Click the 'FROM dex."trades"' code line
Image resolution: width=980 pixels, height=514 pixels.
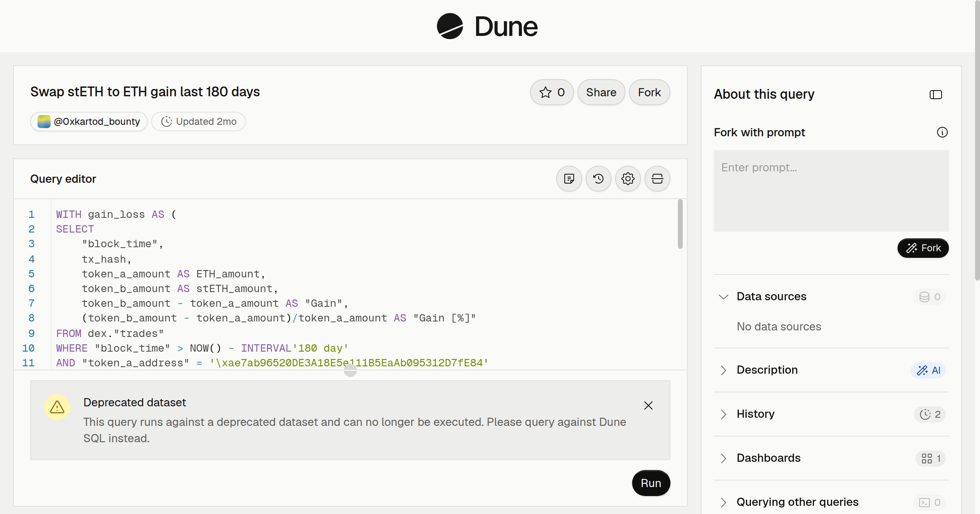click(110, 333)
